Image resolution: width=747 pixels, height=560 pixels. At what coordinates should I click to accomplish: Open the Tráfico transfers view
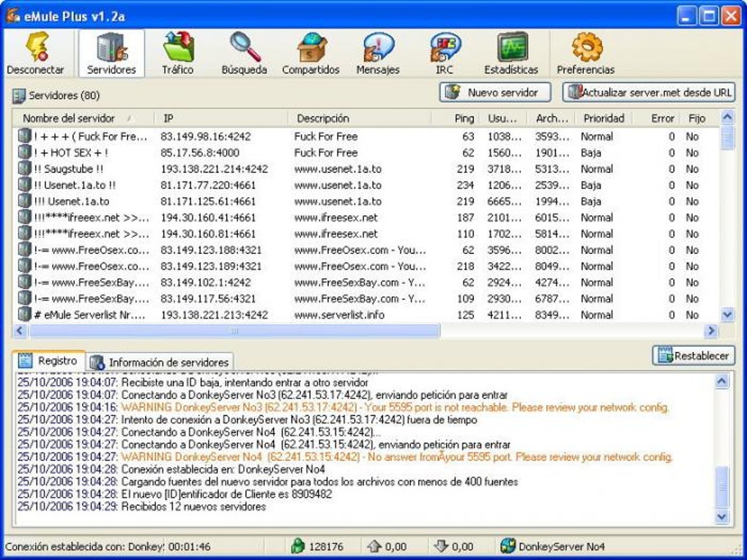(x=178, y=53)
